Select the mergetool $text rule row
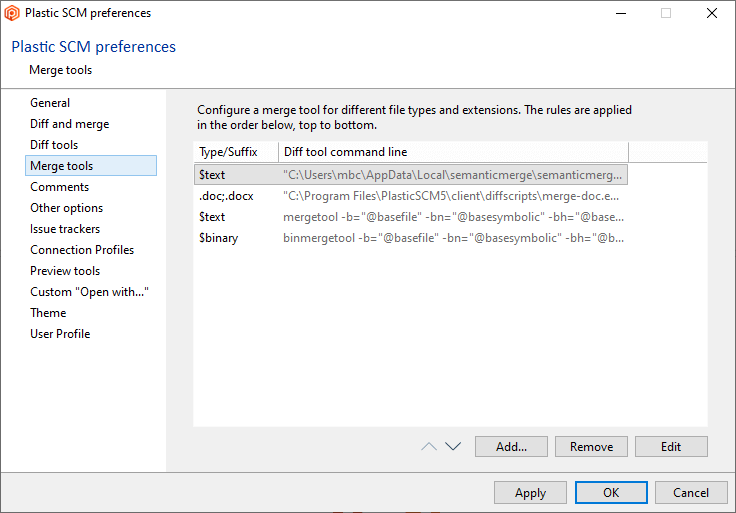The width and height of the screenshot is (736, 513). pyautogui.click(x=411, y=217)
